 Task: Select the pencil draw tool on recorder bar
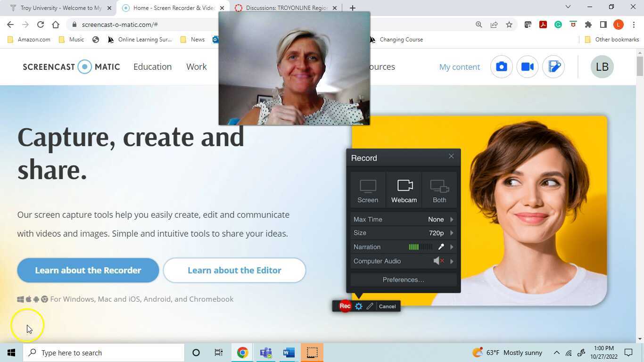tap(370, 306)
